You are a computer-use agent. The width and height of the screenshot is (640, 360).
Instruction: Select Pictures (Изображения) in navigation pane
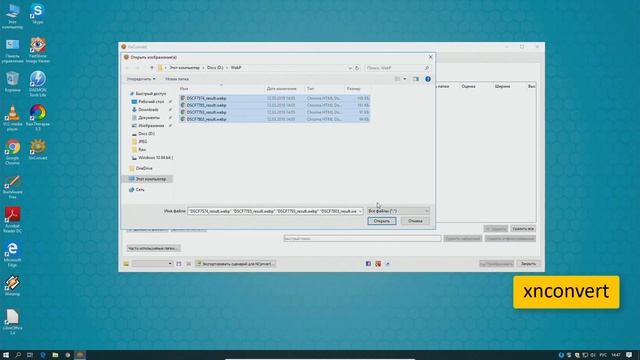click(147, 126)
